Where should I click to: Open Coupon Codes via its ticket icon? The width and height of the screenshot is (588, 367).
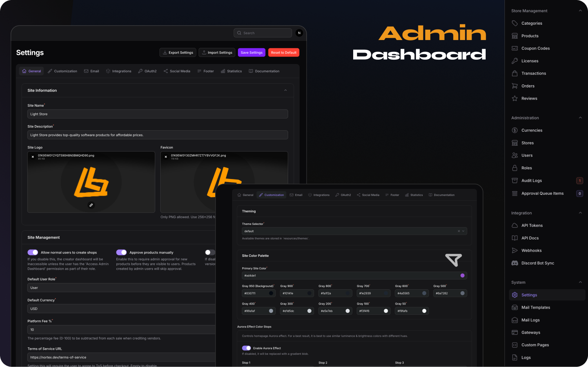click(515, 48)
